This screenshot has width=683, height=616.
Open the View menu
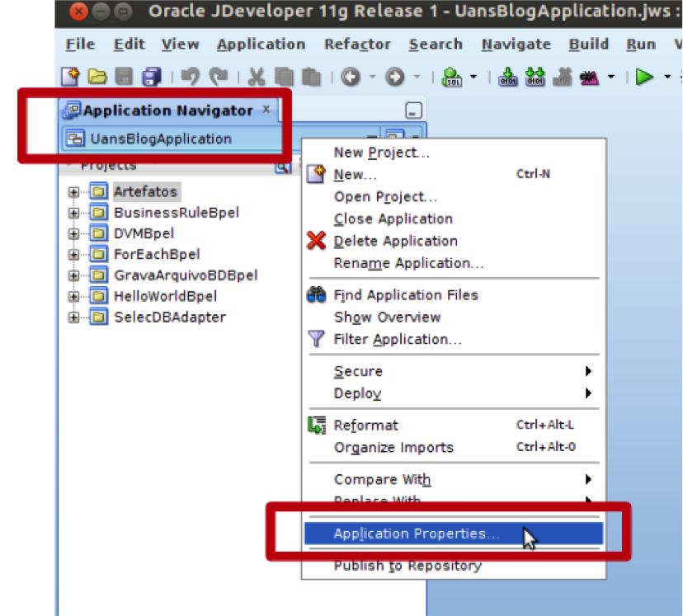pyautogui.click(x=180, y=44)
